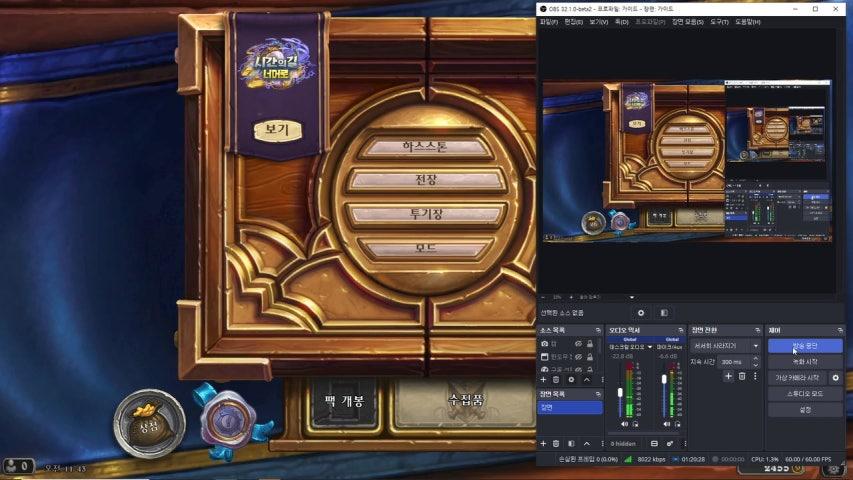Remove the scene transition with the trash icon
The height and width of the screenshot is (480, 853).
[x=742, y=376]
